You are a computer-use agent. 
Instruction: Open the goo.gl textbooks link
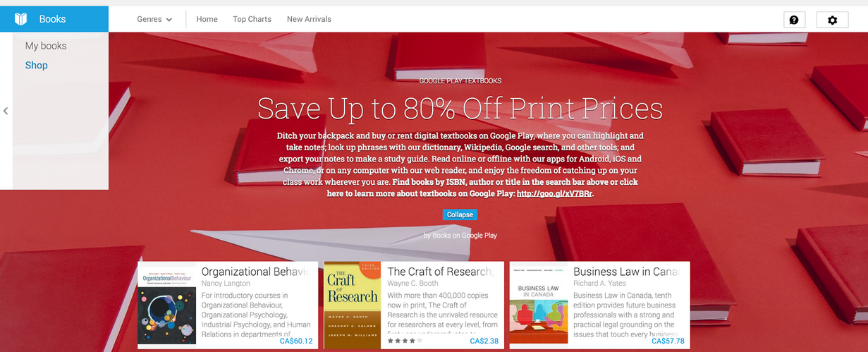pyautogui.click(x=554, y=193)
